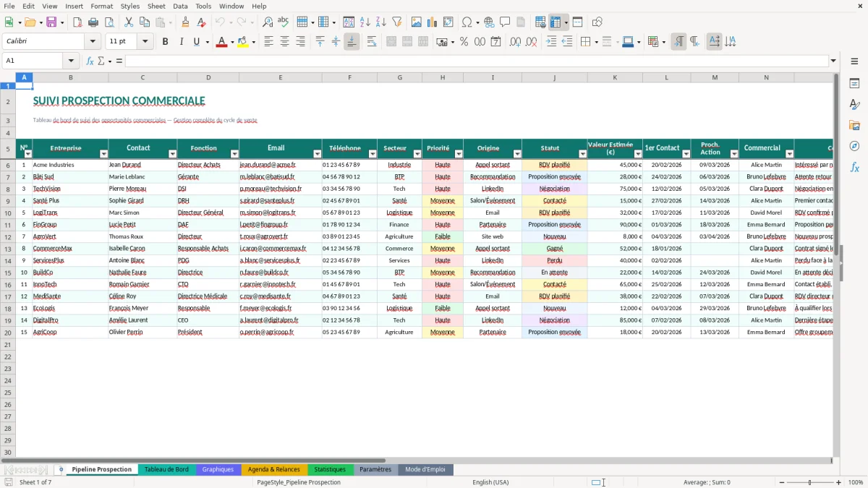Expand the formula bar arrow

click(833, 61)
